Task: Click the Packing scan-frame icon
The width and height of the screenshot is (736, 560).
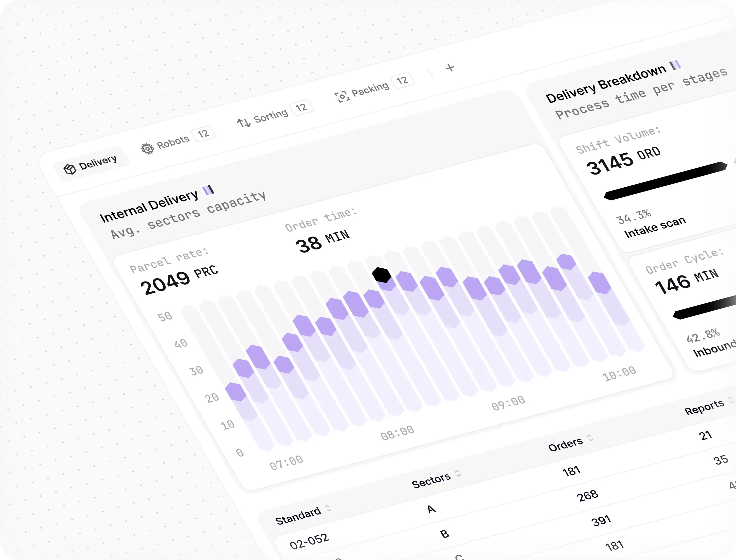Action: point(342,97)
